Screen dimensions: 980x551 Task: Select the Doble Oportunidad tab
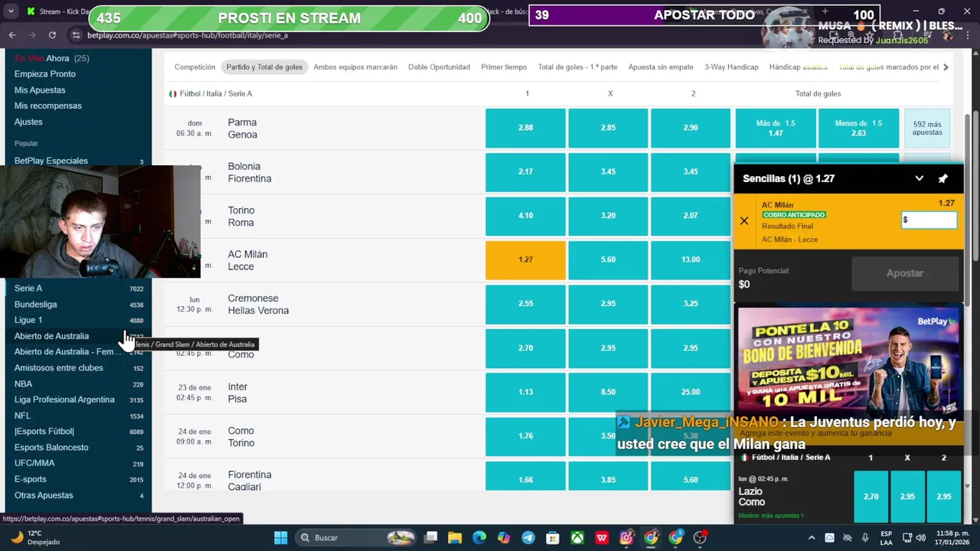(439, 67)
